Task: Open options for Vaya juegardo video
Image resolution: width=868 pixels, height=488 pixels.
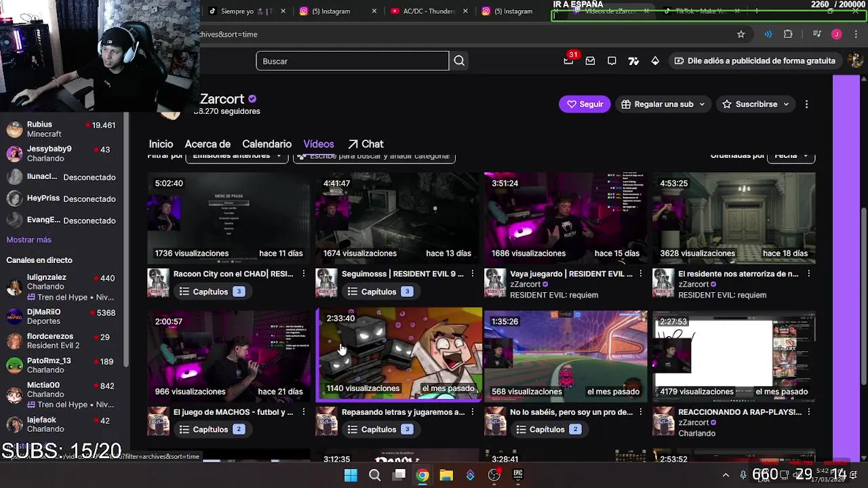Action: click(x=641, y=274)
